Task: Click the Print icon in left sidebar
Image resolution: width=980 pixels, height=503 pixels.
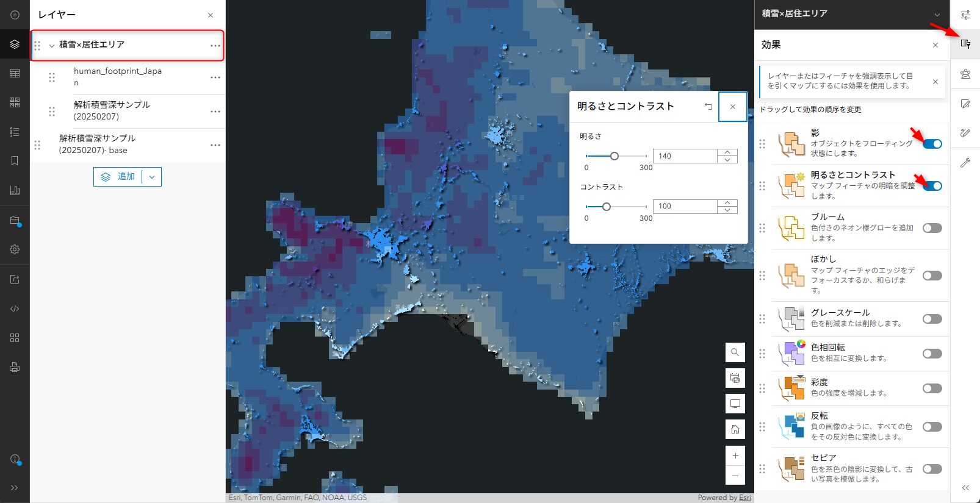Action: pyautogui.click(x=15, y=367)
